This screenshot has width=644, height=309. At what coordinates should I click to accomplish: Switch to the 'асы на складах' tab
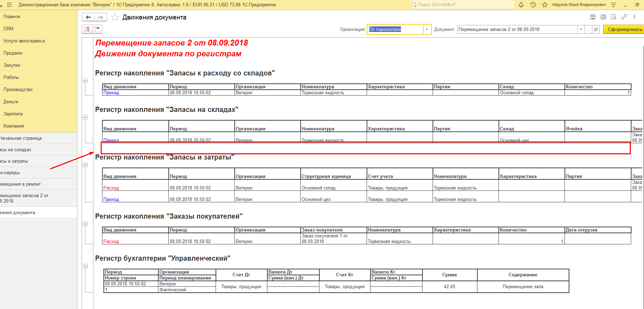(39, 150)
